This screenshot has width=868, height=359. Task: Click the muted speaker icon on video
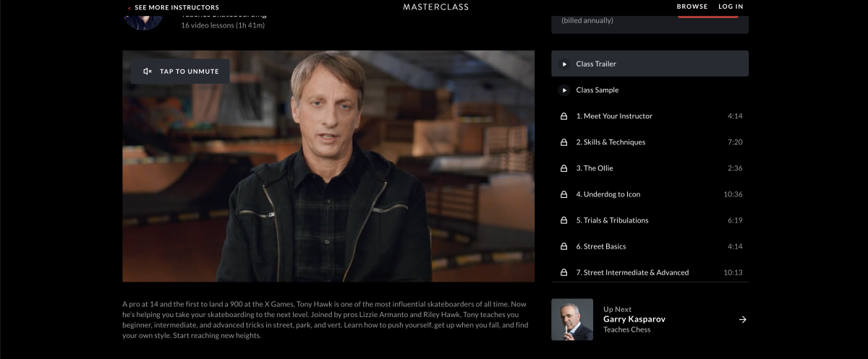(148, 72)
